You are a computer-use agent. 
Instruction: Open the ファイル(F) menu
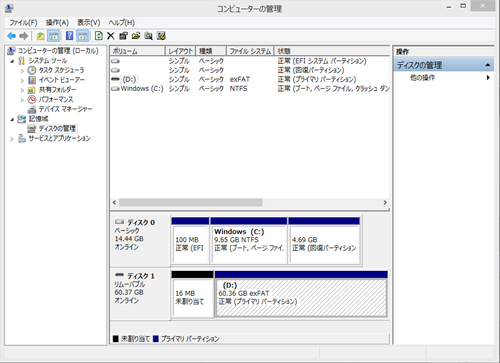point(23,23)
